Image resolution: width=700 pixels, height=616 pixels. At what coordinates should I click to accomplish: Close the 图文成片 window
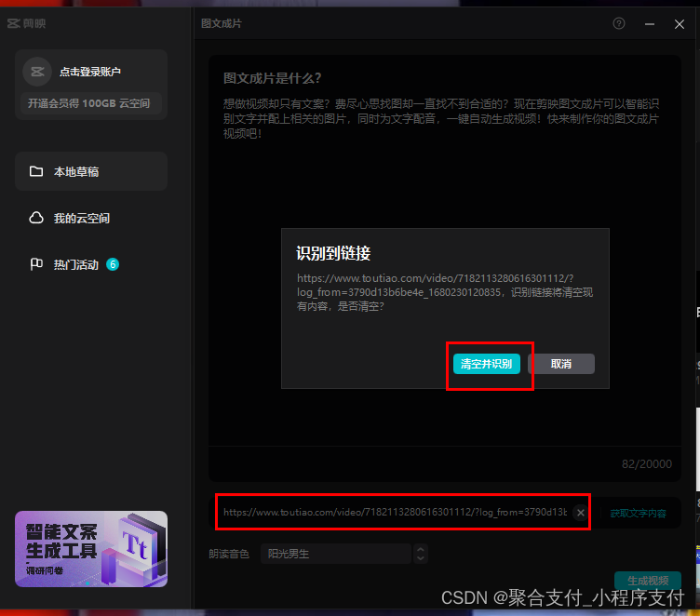click(679, 23)
